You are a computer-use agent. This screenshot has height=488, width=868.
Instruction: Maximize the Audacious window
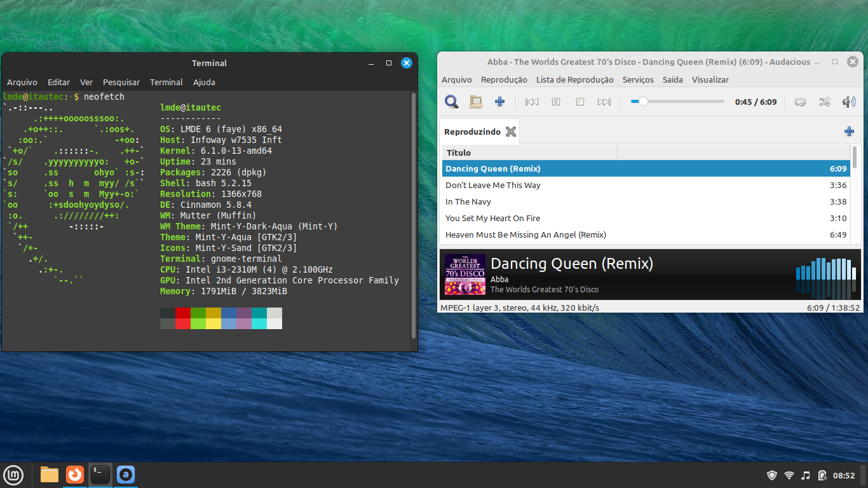835,62
